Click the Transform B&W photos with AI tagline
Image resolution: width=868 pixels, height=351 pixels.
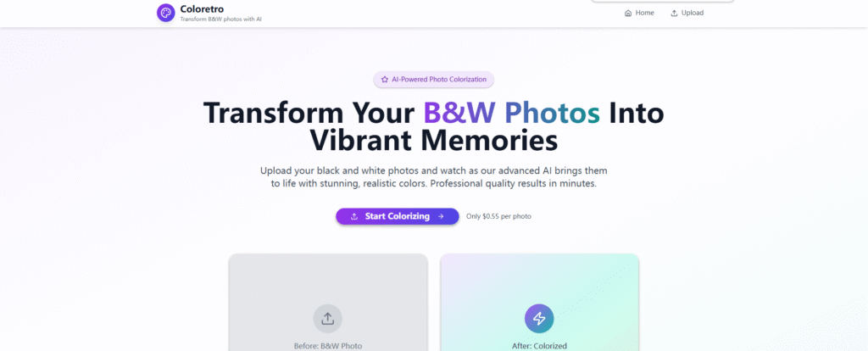(x=221, y=19)
